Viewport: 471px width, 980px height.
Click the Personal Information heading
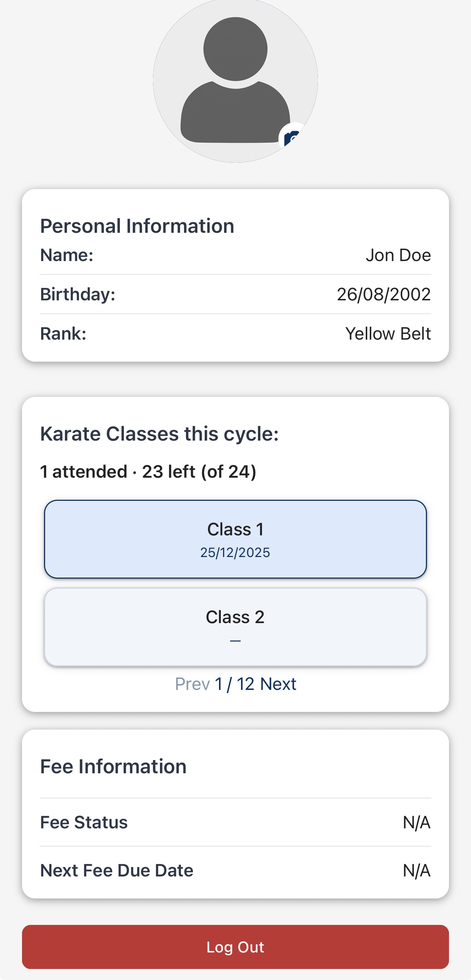coord(137,226)
